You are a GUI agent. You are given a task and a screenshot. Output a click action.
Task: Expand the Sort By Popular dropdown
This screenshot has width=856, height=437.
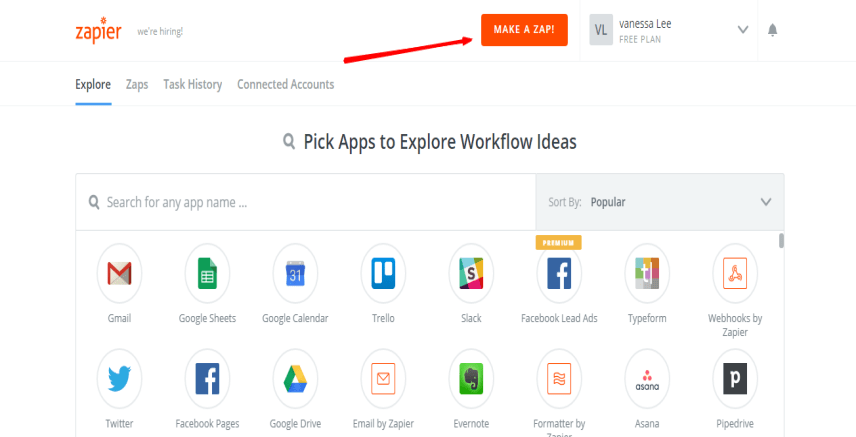tap(660, 202)
